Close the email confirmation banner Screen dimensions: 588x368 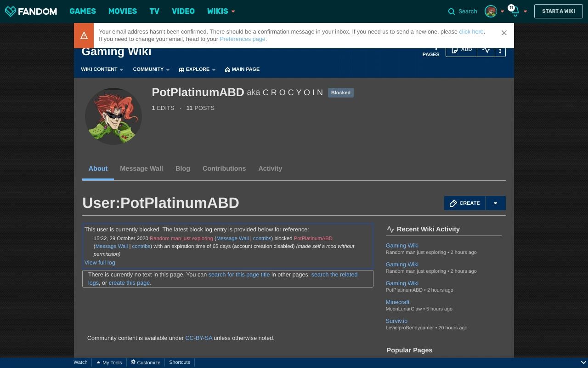504,33
